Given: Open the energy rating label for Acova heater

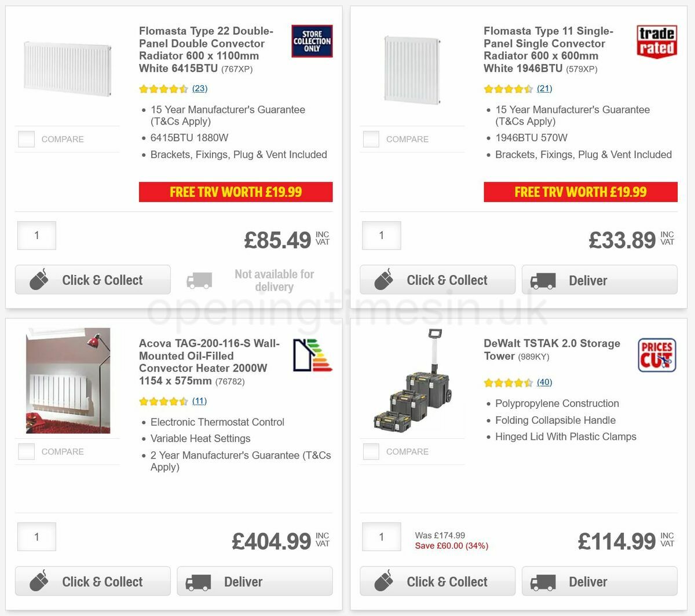Looking at the screenshot, I should pyautogui.click(x=312, y=355).
